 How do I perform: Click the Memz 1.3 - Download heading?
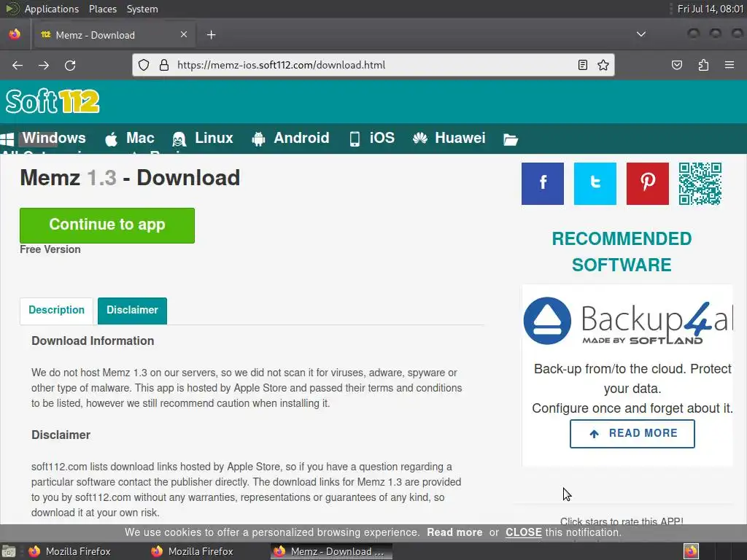[130, 178]
